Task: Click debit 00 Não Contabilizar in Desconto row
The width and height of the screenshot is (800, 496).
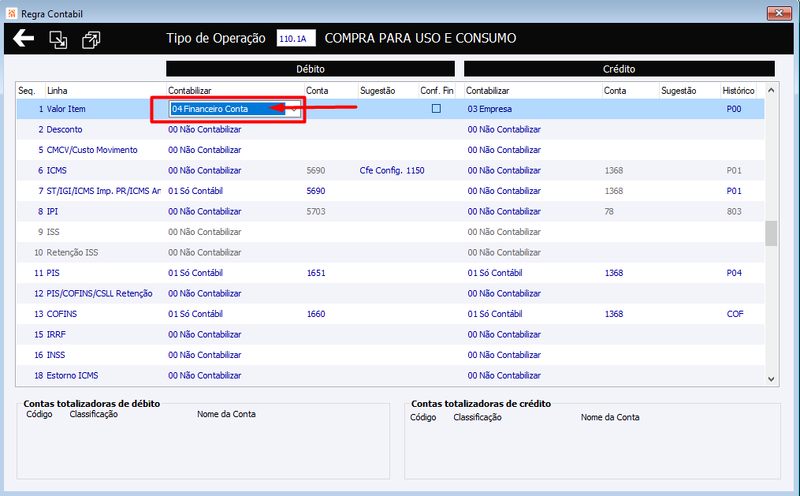Action: (205, 129)
